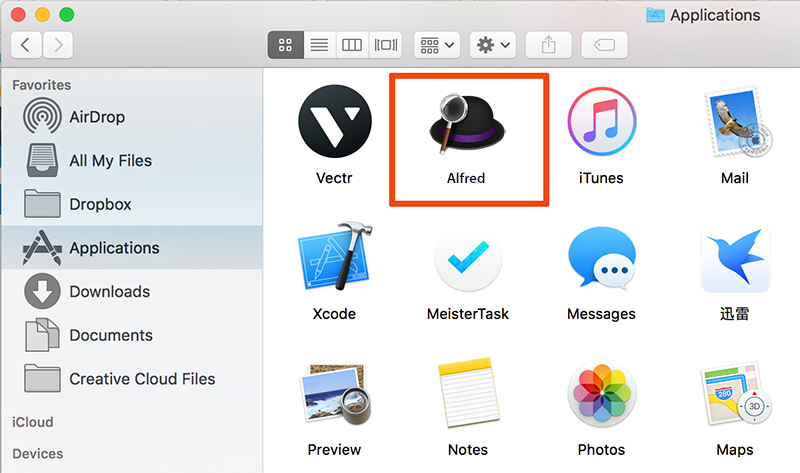Viewport: 800px width, 473px height.
Task: Go forward to next folder
Action: 58,45
